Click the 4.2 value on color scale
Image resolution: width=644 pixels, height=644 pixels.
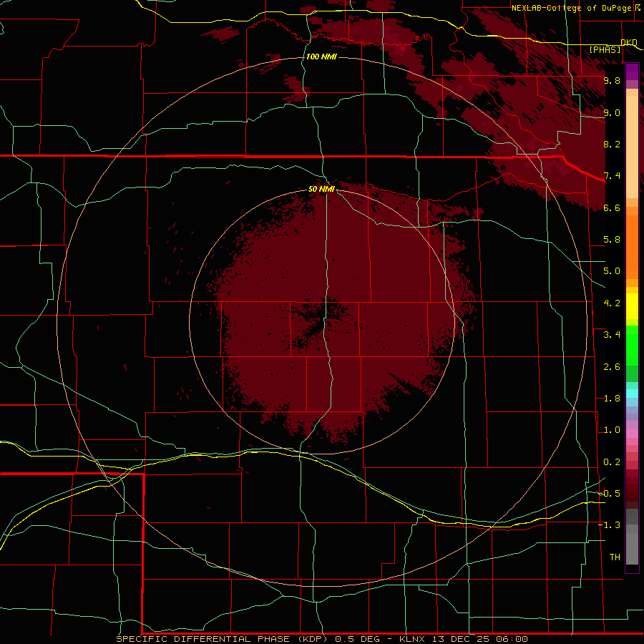coord(612,303)
